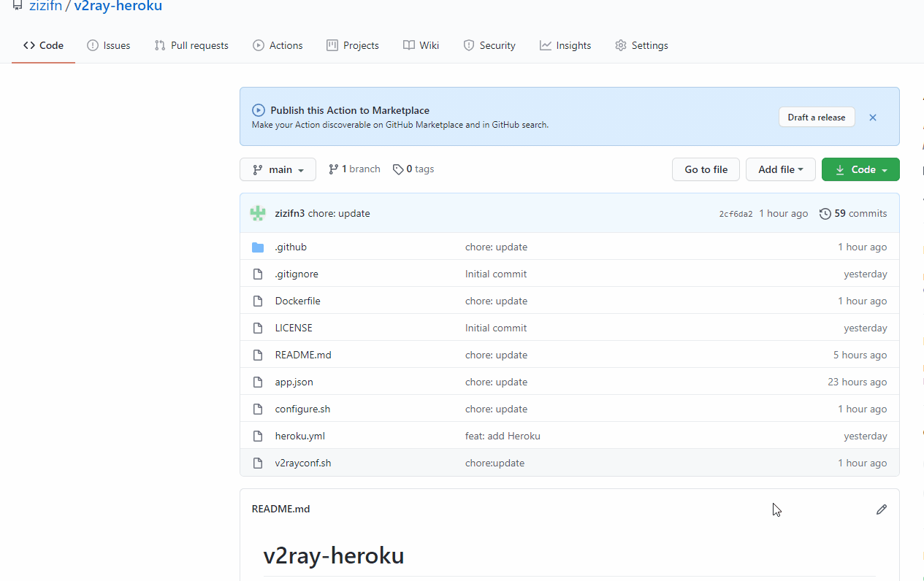Click the blue folder icon beside .github
Image resolution: width=924 pixels, height=581 pixels.
click(258, 247)
